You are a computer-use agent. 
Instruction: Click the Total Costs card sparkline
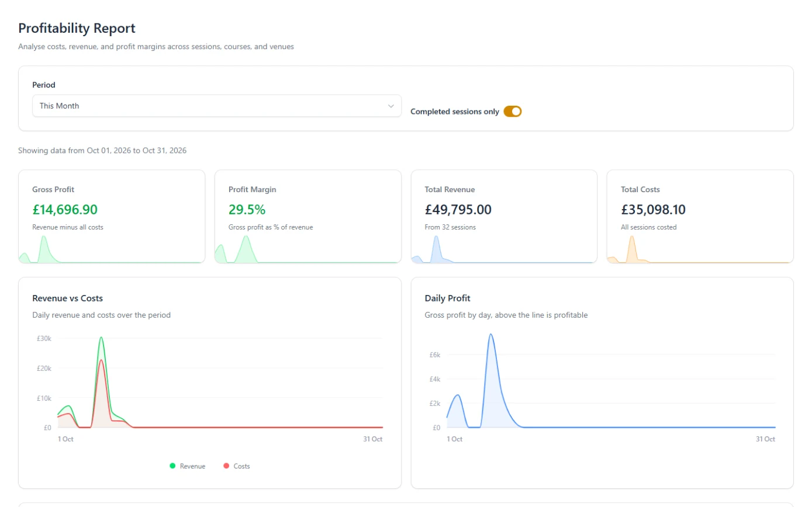(700, 249)
